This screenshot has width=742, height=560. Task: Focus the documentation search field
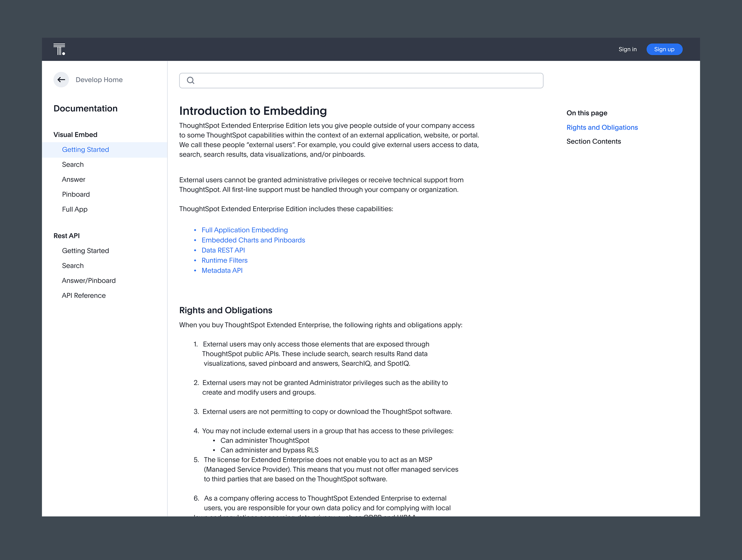361,80
